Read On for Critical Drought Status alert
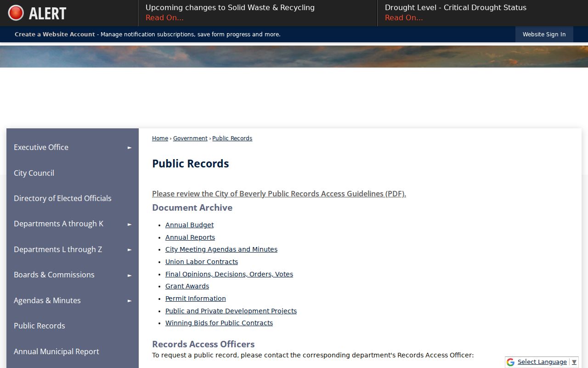The width and height of the screenshot is (588, 368). point(404,18)
